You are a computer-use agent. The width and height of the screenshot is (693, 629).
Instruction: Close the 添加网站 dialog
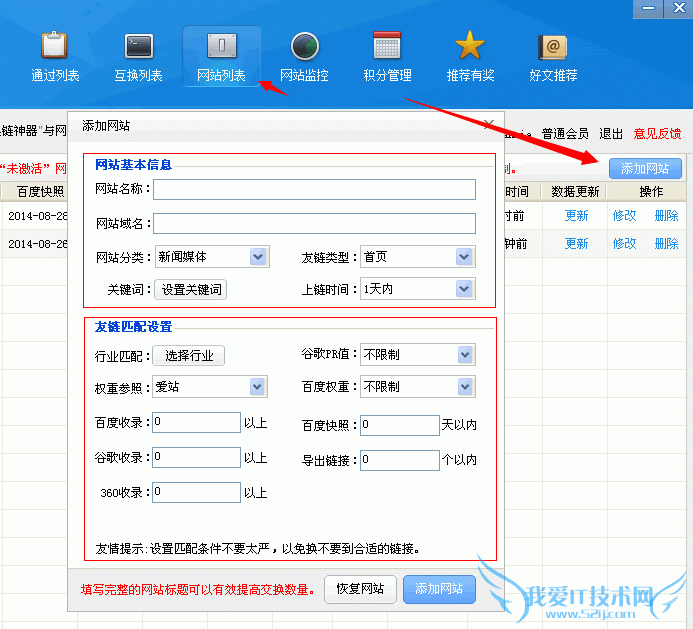[x=489, y=124]
